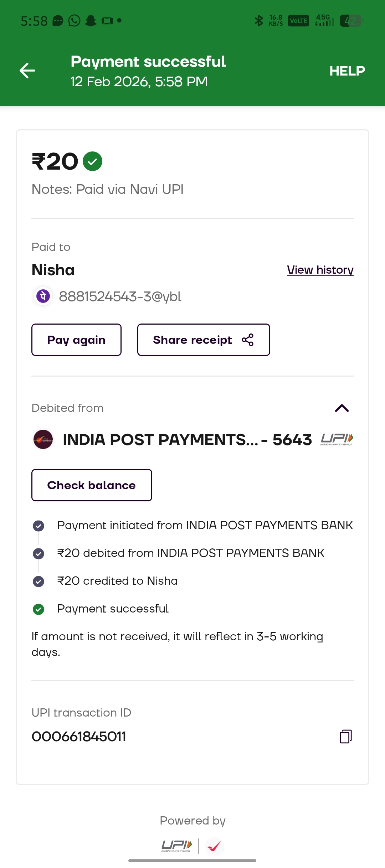Tap the UPI logo under Powered by
Screen dimensions: 385x868
click(x=176, y=846)
